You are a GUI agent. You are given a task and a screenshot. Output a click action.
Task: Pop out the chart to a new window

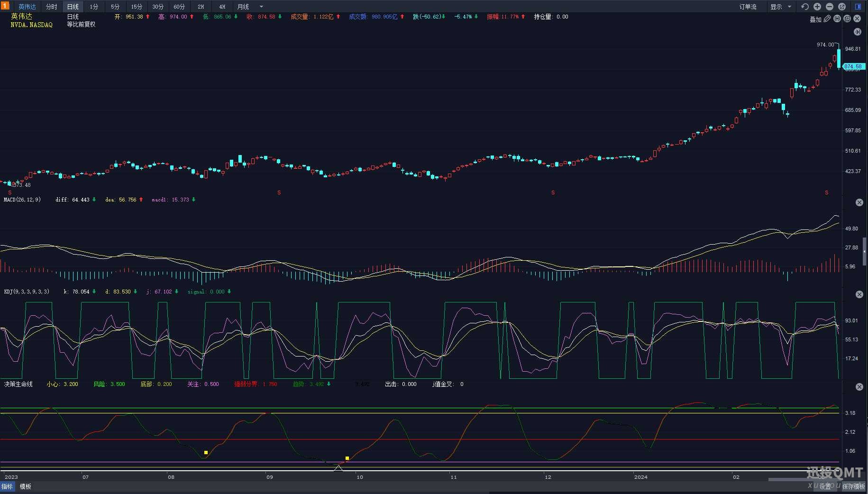pos(842,7)
